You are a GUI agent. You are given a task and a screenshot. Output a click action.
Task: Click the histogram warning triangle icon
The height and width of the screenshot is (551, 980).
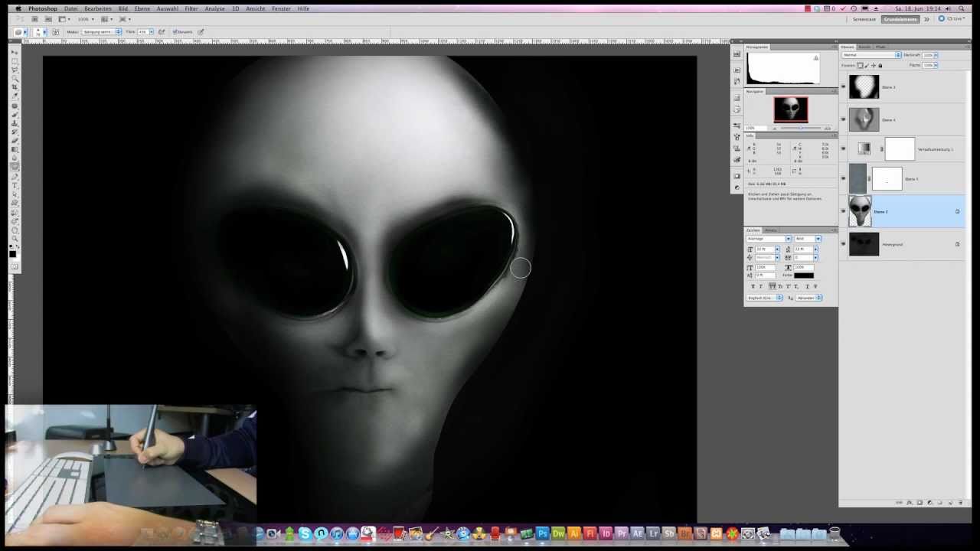tap(816, 58)
